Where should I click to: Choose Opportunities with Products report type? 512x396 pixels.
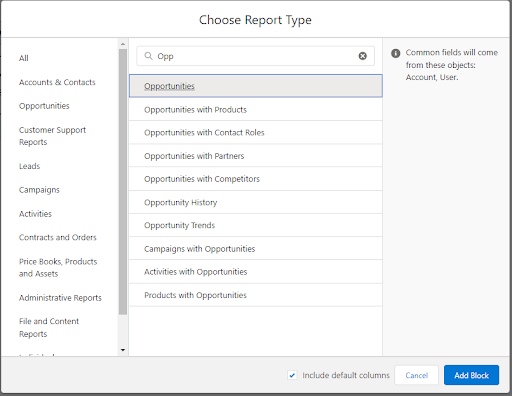tap(255, 109)
